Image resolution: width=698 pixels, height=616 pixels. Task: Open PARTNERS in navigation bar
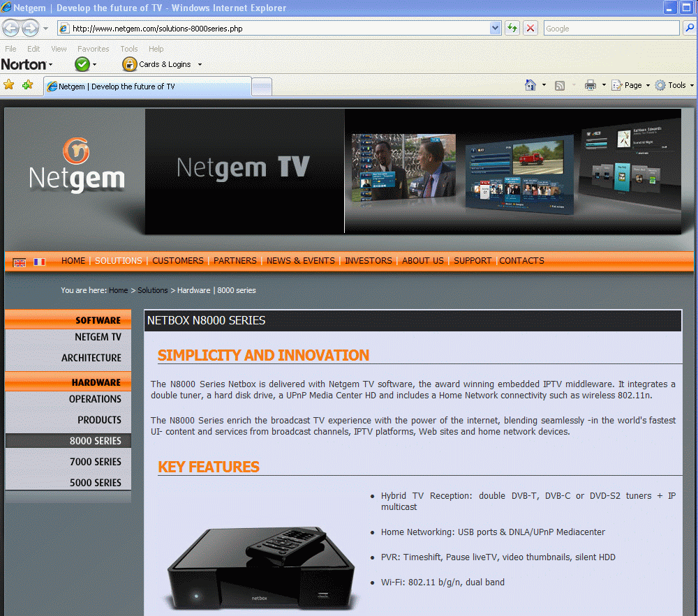pos(235,261)
